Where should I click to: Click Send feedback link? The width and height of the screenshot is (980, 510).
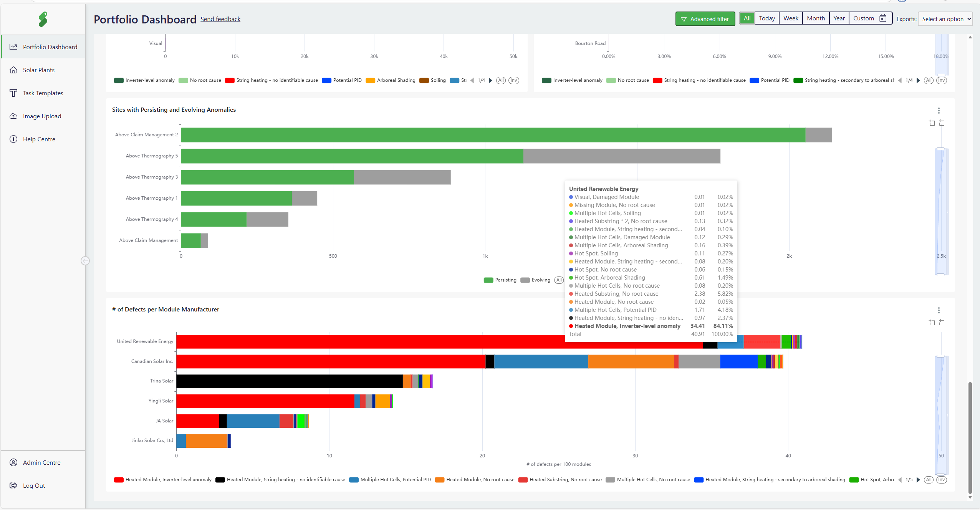220,19
